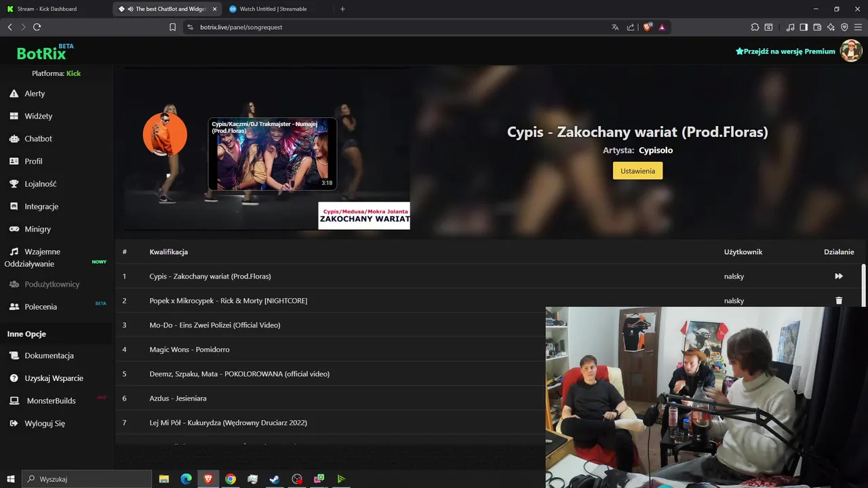
Task: Skip the current song Cypis - Zakochany wariat
Action: [x=839, y=276]
